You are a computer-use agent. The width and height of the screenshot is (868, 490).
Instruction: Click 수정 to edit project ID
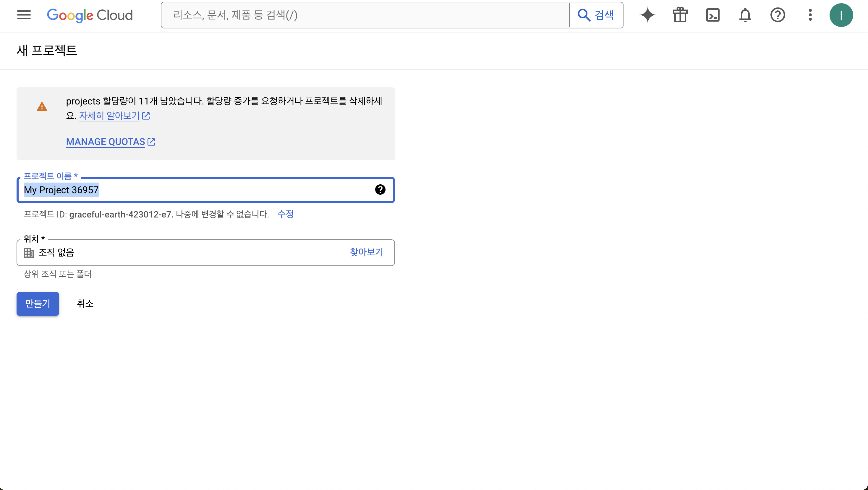[x=285, y=214]
